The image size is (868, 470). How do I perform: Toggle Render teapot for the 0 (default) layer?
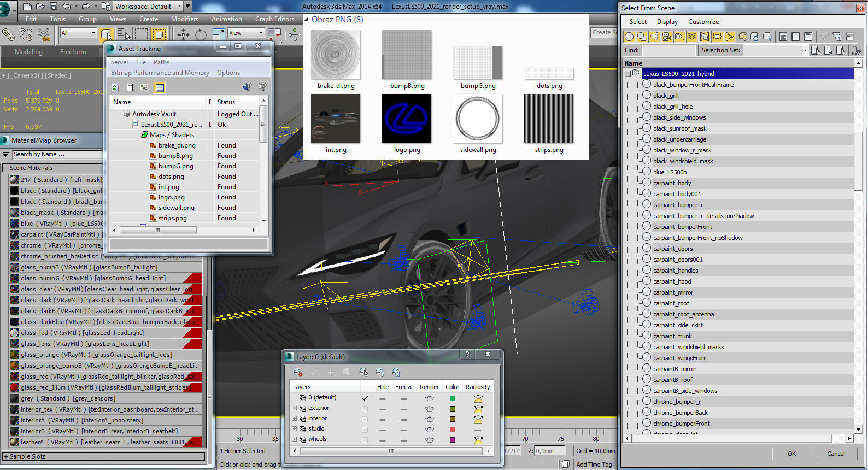pos(430,398)
